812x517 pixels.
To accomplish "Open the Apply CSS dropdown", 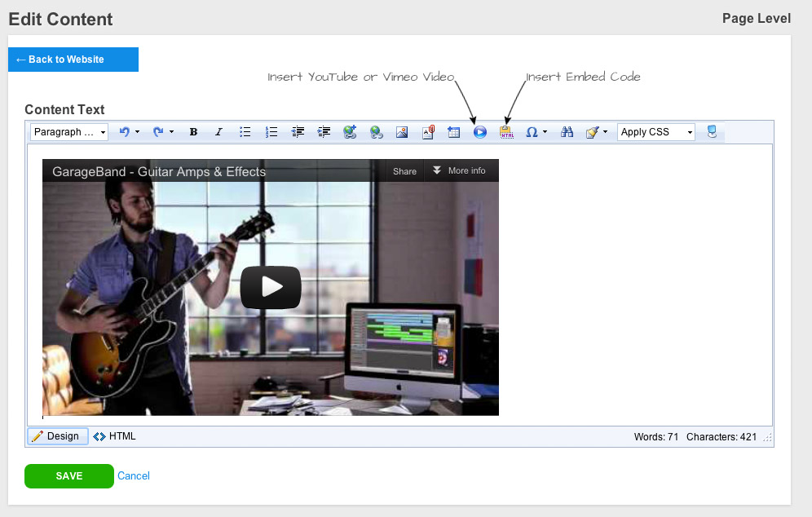I will pos(656,132).
